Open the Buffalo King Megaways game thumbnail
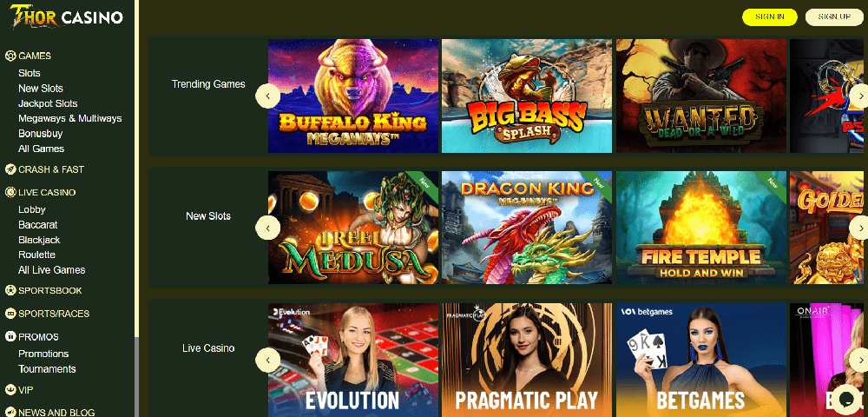The height and width of the screenshot is (417, 868). [353, 96]
